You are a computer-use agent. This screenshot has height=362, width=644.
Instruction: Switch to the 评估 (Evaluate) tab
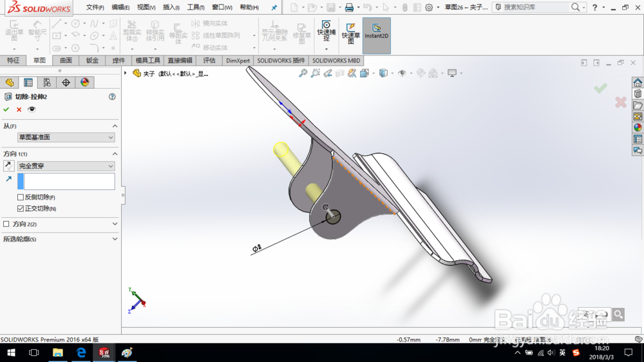tap(209, 61)
